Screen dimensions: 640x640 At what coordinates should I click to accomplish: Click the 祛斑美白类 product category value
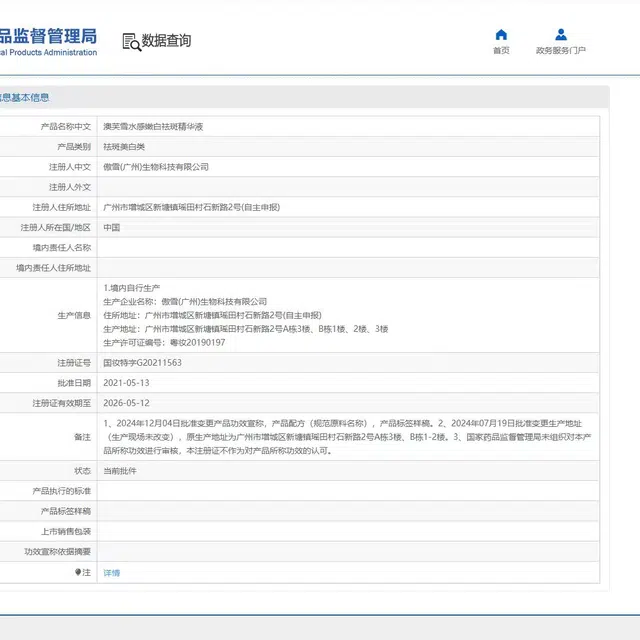click(124, 147)
